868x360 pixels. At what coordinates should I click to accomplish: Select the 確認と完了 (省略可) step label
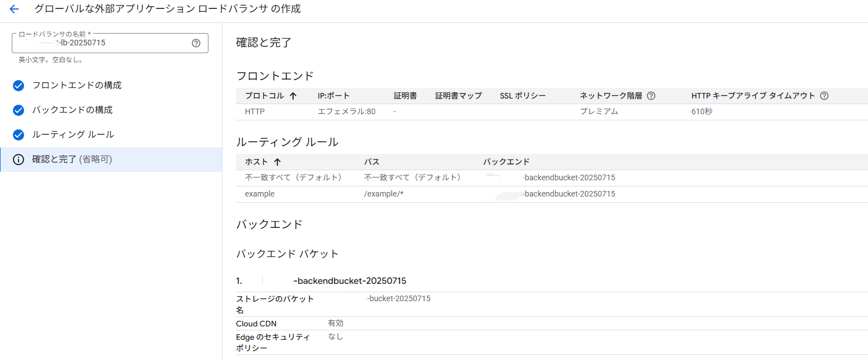coord(72,160)
